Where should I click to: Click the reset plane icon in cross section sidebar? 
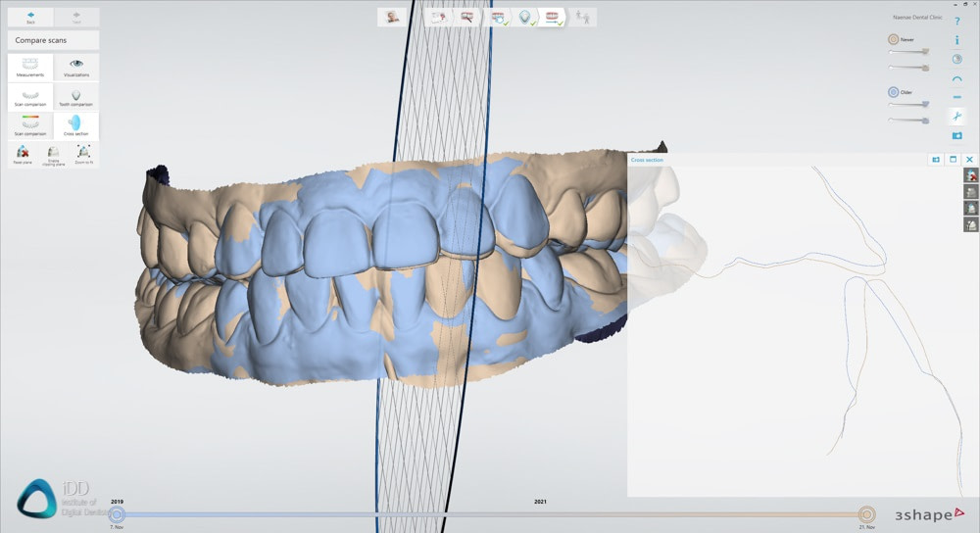pyautogui.click(x=970, y=175)
